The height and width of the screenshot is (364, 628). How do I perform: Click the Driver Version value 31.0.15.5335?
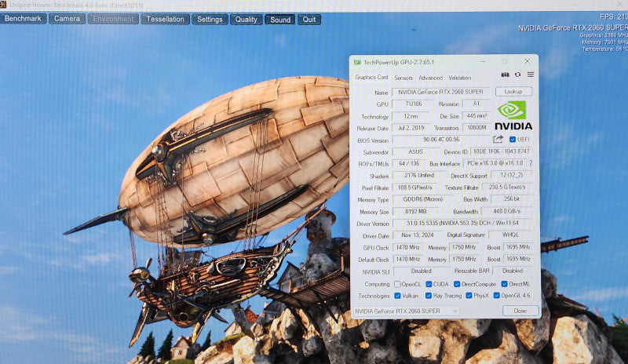pos(463,223)
